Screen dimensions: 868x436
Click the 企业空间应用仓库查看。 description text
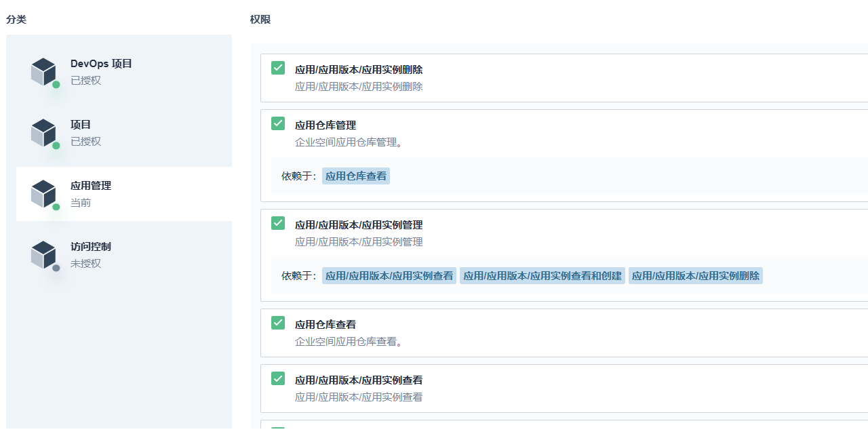click(349, 342)
